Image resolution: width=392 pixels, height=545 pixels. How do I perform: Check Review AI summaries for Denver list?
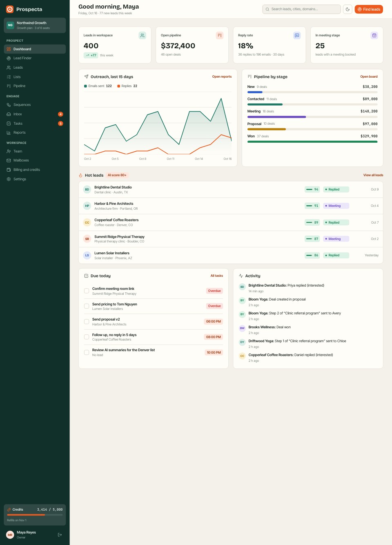tap(87, 352)
